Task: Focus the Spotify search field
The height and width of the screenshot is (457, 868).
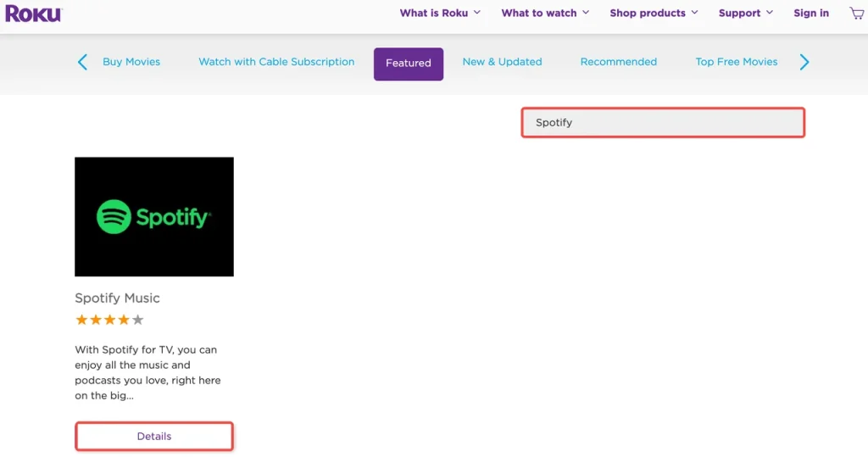Action: 663,122
